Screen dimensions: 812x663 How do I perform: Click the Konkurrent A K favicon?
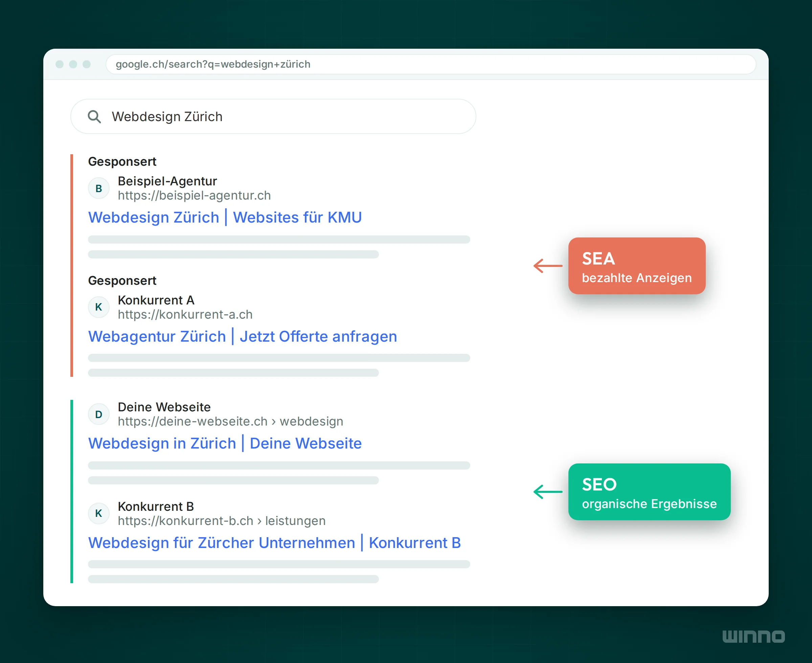(x=99, y=307)
